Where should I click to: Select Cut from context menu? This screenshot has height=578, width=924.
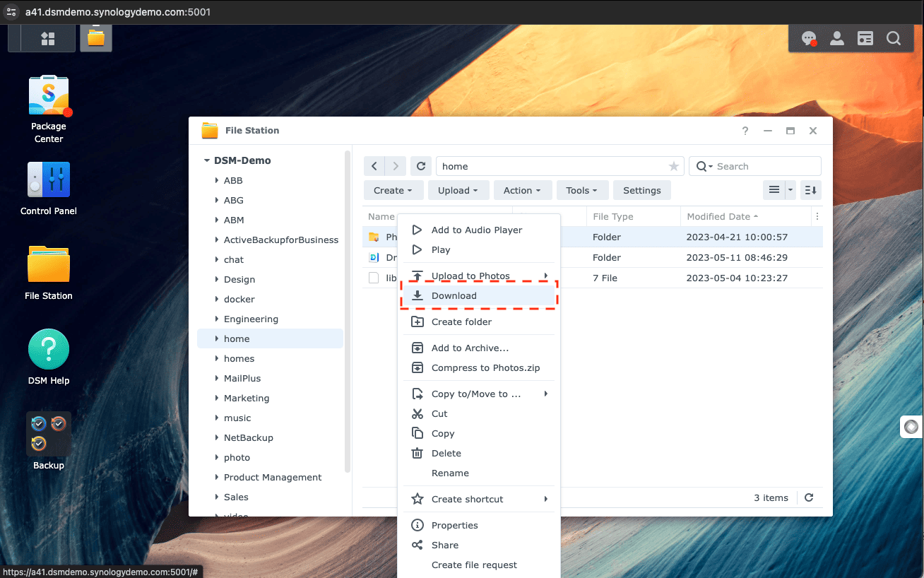pyautogui.click(x=479, y=413)
